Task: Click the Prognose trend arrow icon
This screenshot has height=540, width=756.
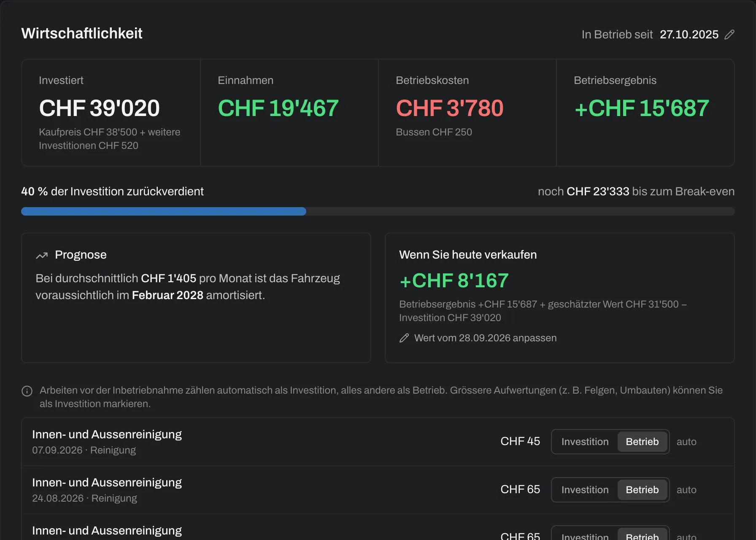Action: 42,255
